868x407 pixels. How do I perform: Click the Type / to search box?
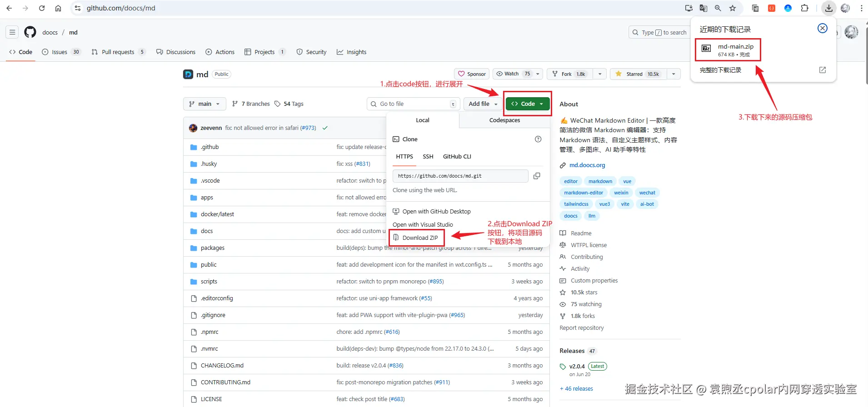pos(659,32)
